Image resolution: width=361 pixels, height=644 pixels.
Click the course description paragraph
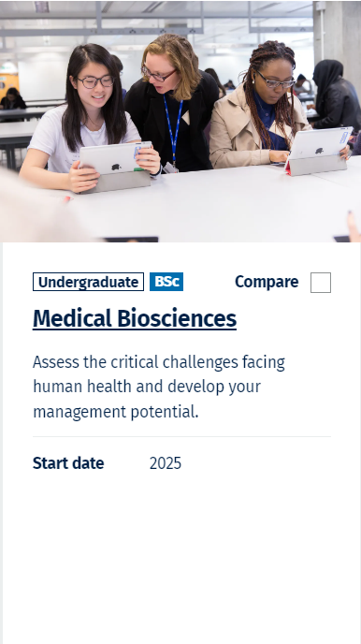(159, 387)
